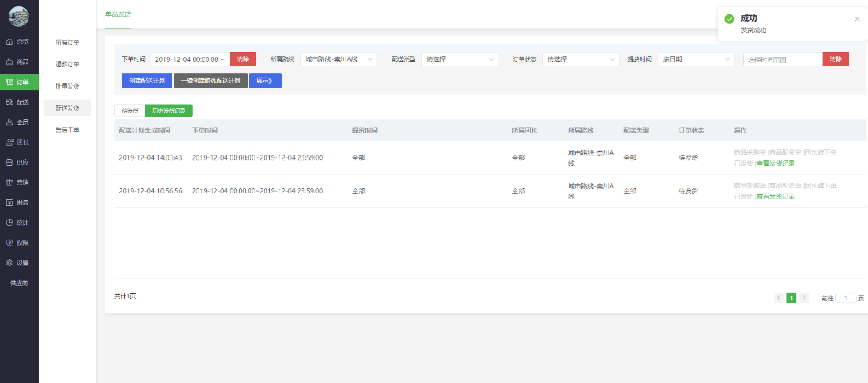
Task: Switch to the 待发货 tab
Action: coord(130,111)
